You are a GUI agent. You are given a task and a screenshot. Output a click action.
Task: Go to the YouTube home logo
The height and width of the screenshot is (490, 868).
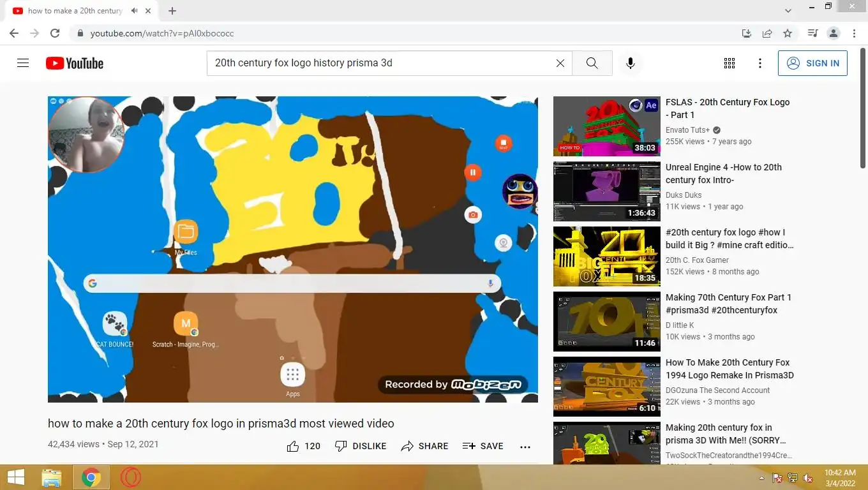[x=75, y=63]
